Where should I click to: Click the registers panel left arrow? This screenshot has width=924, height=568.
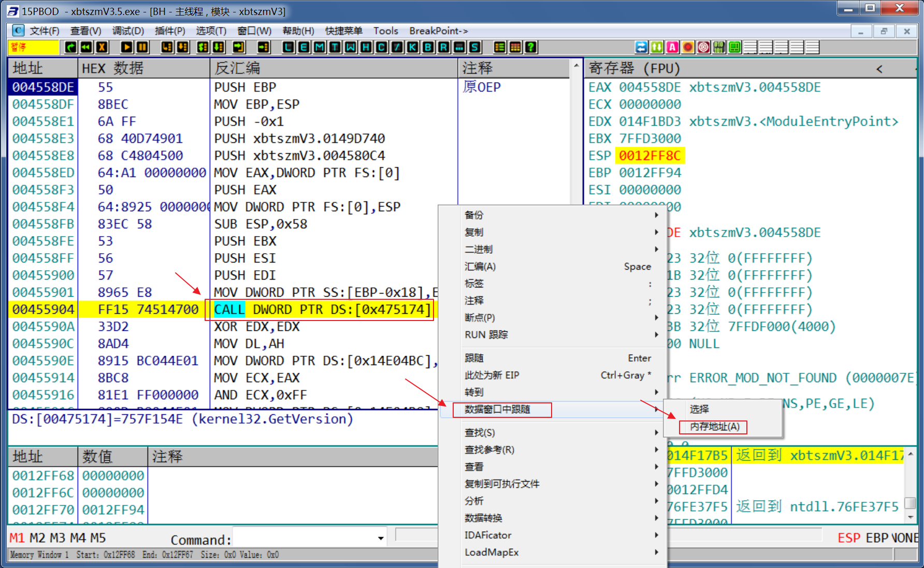(x=879, y=69)
